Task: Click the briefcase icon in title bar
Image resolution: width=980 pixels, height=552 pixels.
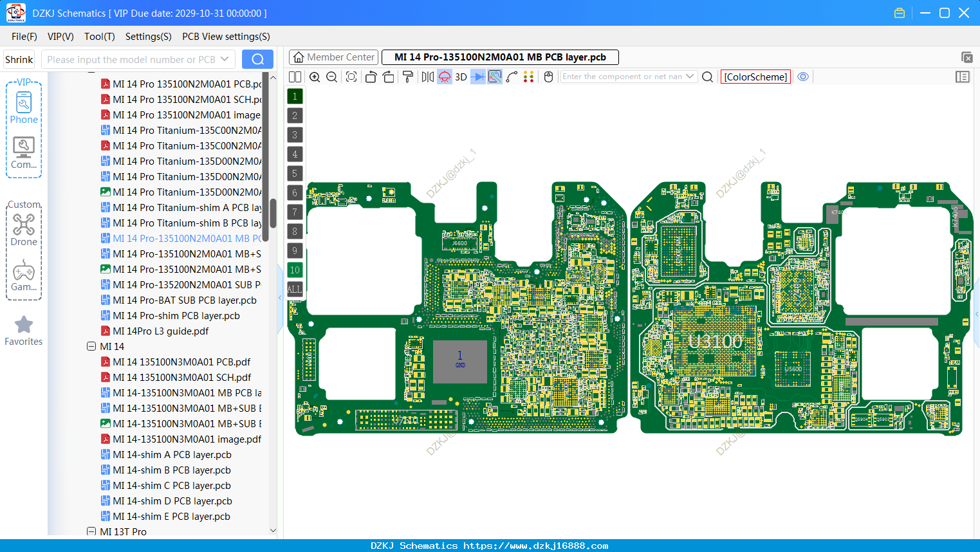Action: pos(900,13)
